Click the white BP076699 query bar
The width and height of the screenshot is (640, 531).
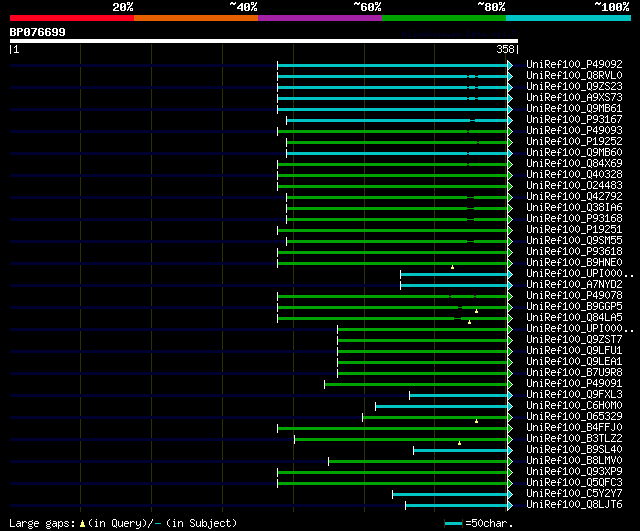pyautogui.click(x=264, y=41)
